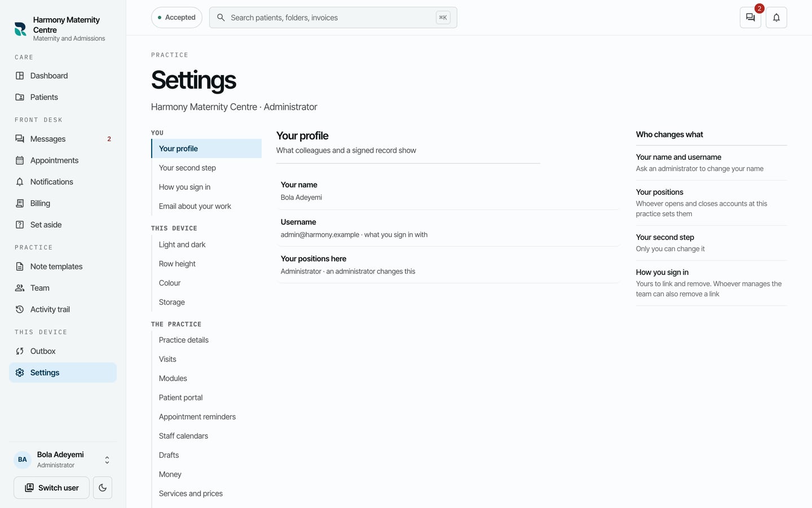Open Team via the people icon
This screenshot has height=508, width=812.
(20, 288)
